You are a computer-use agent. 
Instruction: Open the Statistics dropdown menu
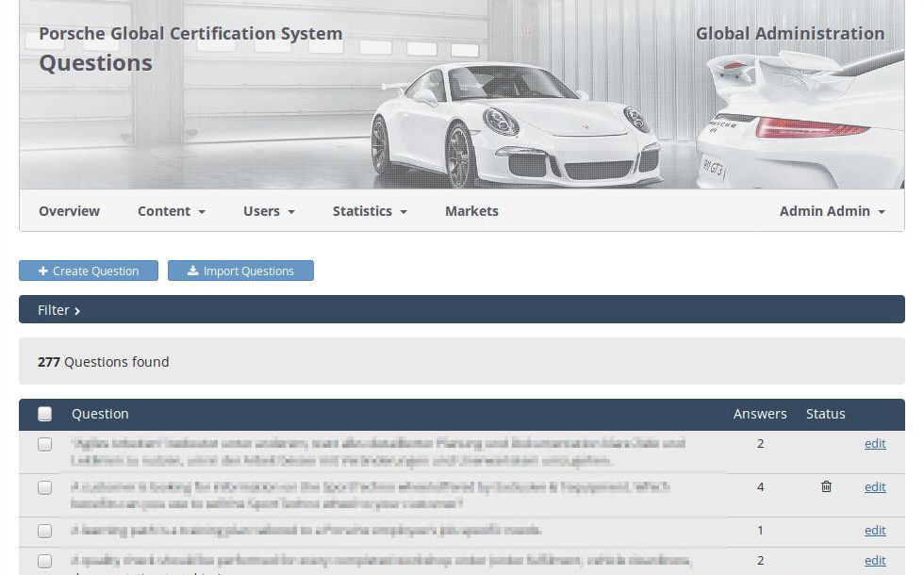click(x=369, y=211)
